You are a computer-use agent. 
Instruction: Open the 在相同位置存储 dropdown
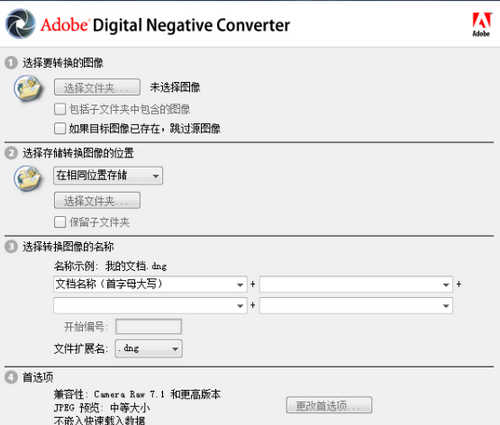[x=108, y=176]
